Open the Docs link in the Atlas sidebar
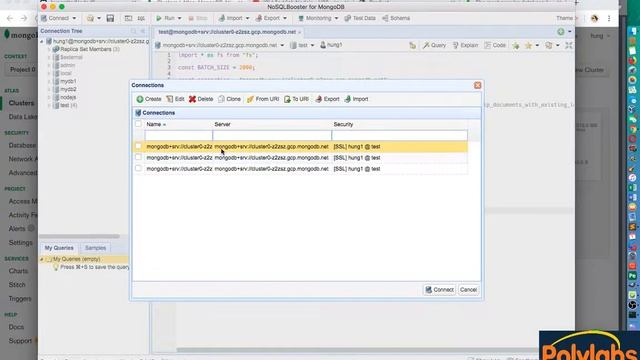Screen dimensions: 640x360 pos(16,327)
